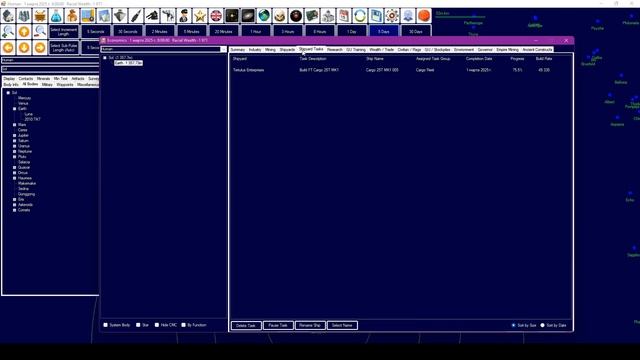Open the missile design icon
Screen dimensions: 640x360
click(136, 16)
